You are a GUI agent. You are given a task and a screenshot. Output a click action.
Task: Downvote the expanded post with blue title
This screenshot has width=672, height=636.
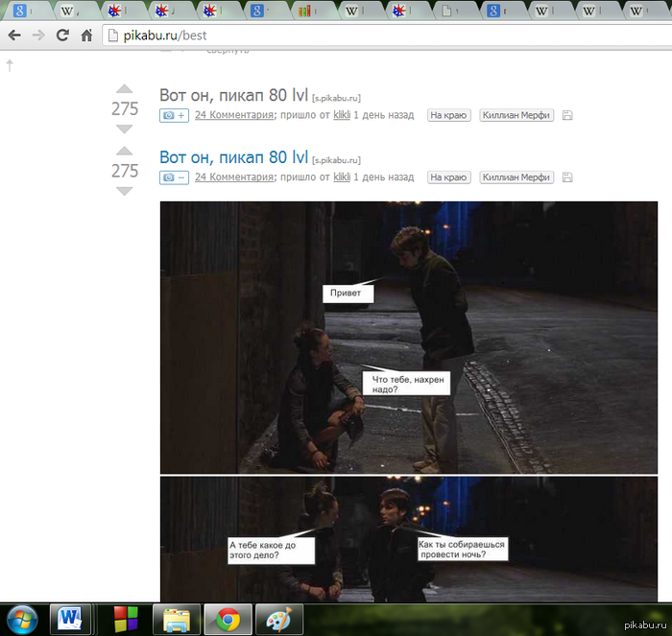pos(124,191)
